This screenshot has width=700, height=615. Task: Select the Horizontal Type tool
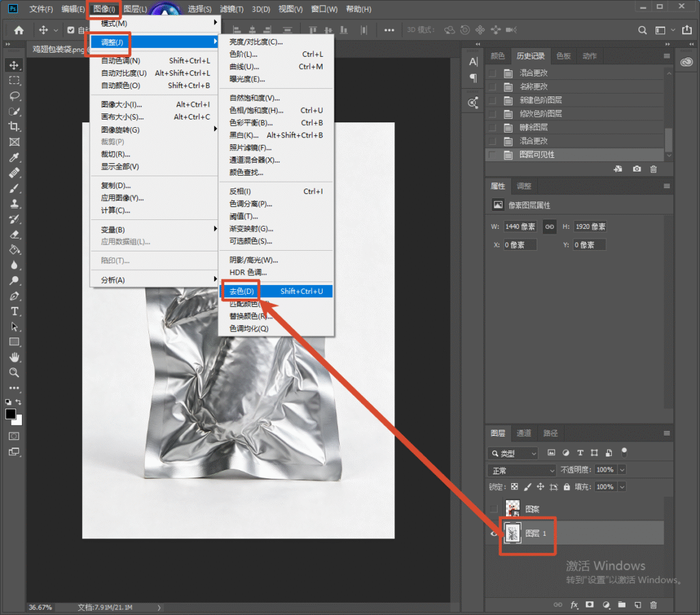[x=14, y=312]
